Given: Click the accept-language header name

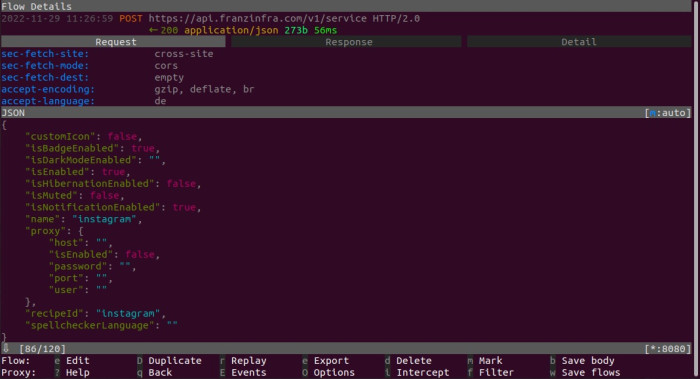Looking at the screenshot, I should pyautogui.click(x=48, y=101).
